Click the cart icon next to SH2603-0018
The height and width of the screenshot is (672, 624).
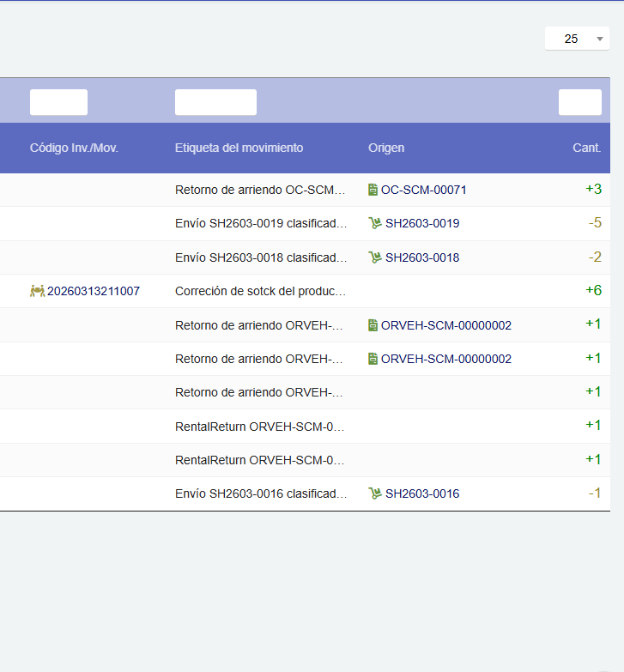click(374, 257)
